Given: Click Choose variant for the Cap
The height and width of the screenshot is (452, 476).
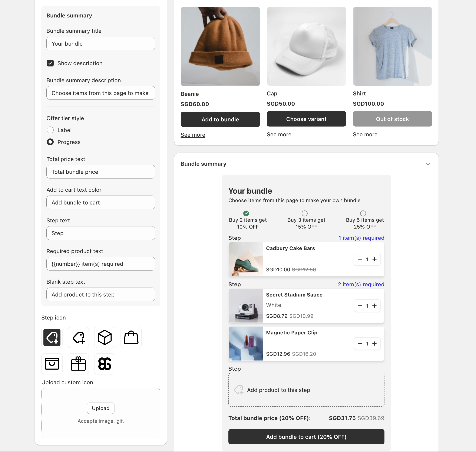Looking at the screenshot, I should click(306, 119).
